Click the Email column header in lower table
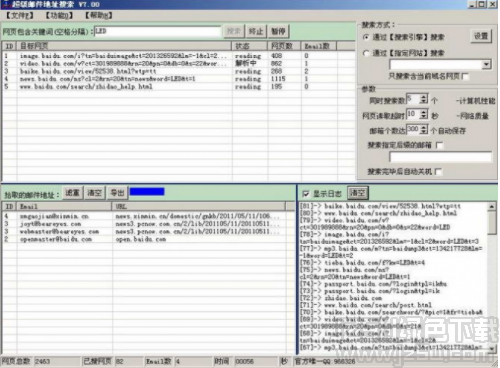 click(x=65, y=206)
